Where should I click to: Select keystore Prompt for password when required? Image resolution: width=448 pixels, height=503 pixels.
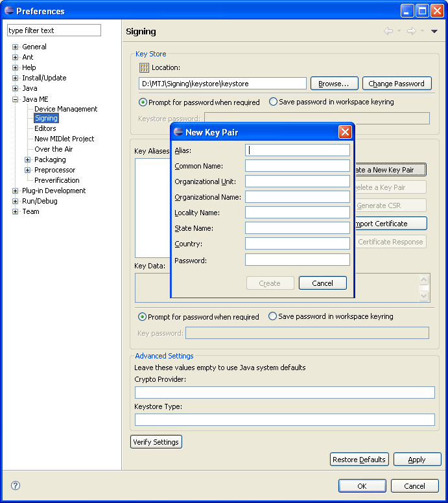click(143, 102)
